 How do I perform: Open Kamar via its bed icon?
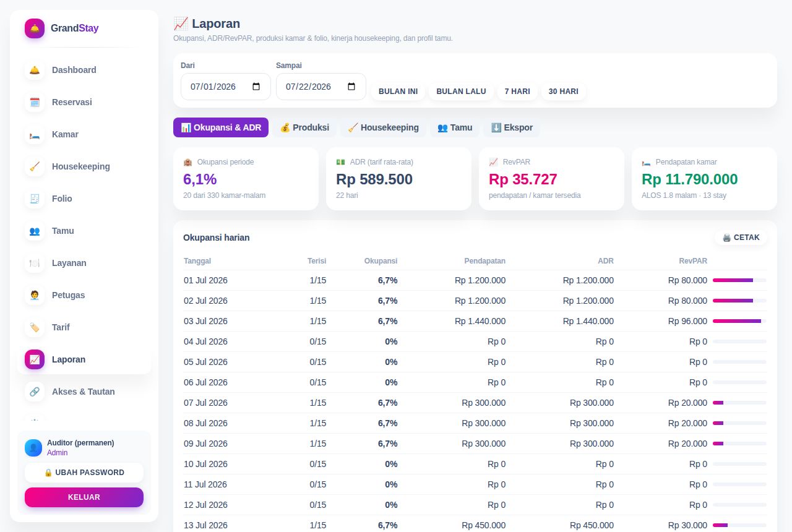35,134
